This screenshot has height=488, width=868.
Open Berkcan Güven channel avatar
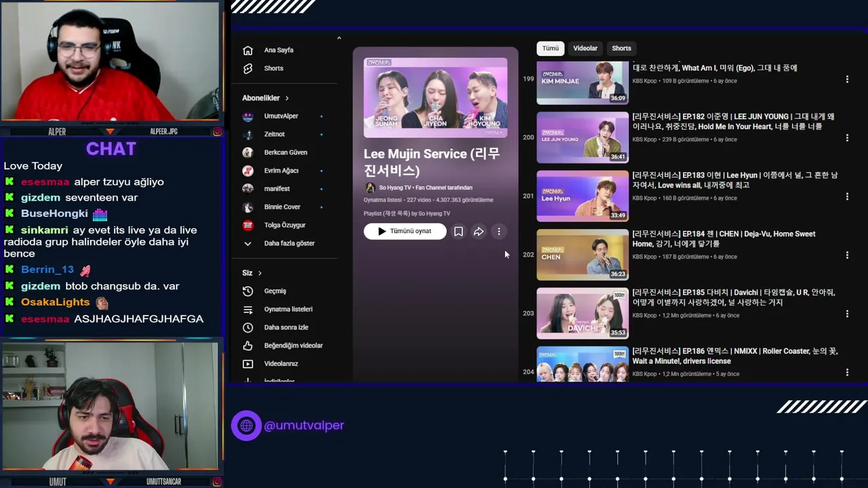point(248,152)
